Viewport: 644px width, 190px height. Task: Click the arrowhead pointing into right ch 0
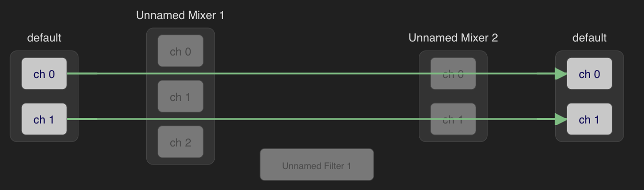(561, 74)
